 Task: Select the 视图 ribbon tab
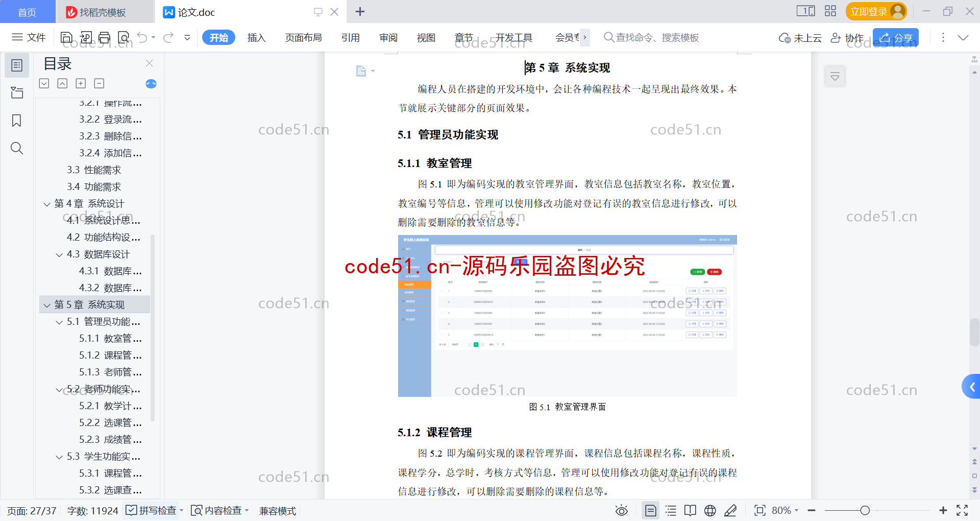[426, 37]
